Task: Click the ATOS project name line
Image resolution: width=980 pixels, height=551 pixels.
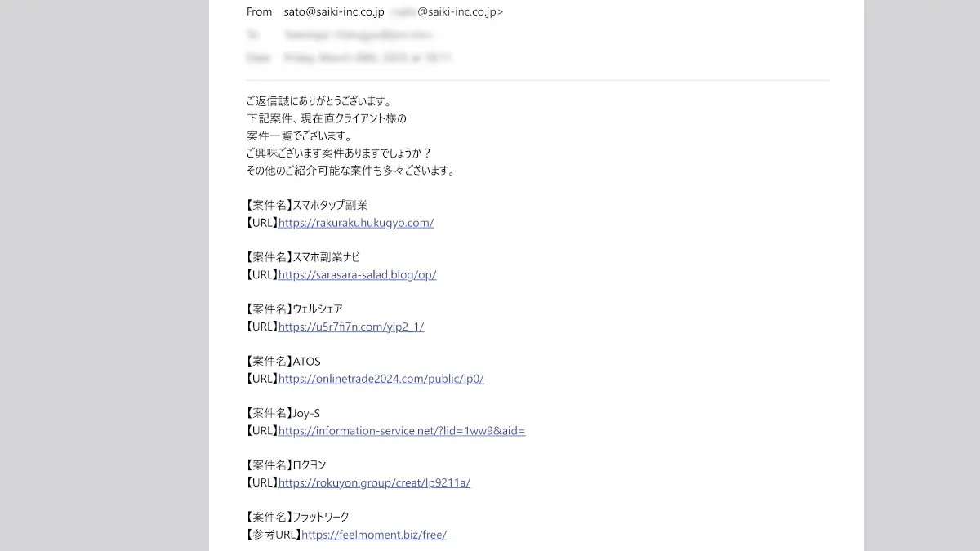Action: tap(283, 362)
